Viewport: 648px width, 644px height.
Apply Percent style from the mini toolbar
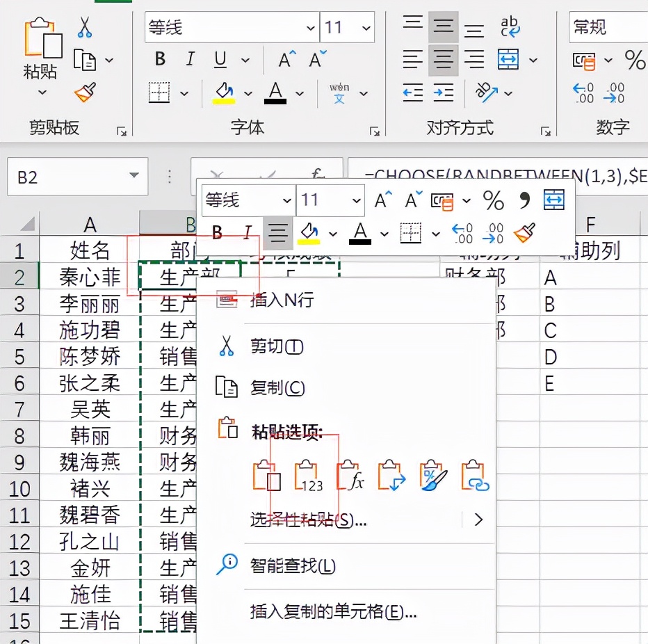click(x=493, y=201)
